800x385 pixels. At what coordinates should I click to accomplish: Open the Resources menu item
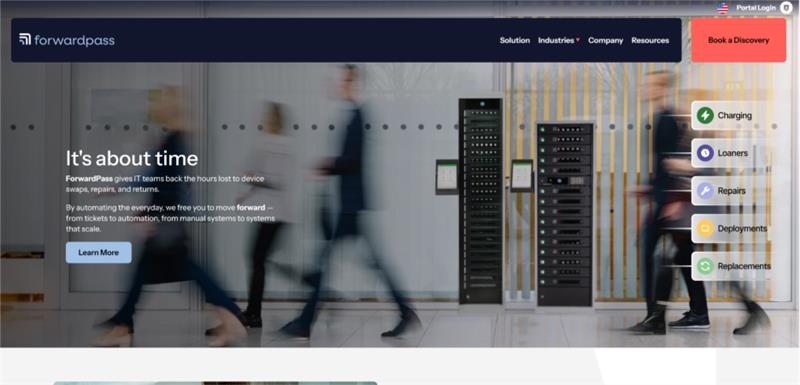click(x=650, y=40)
